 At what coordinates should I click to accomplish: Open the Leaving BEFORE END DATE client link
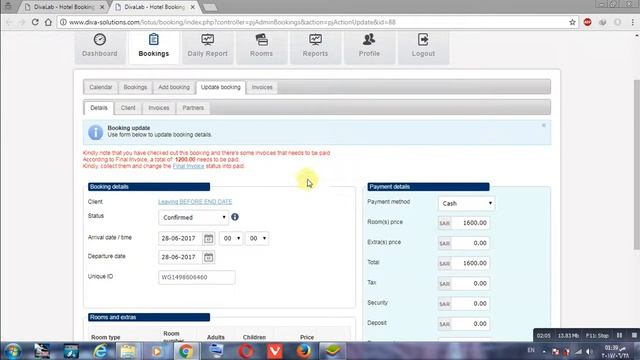coord(195,202)
